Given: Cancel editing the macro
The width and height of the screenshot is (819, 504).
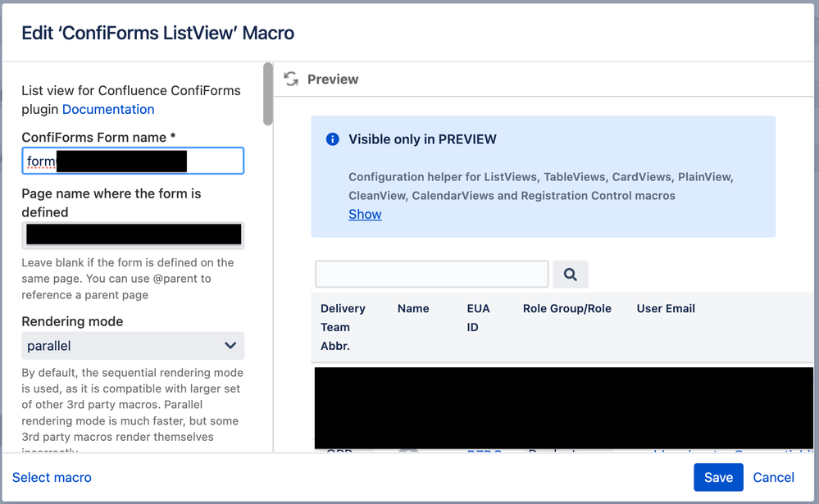Looking at the screenshot, I should click(x=772, y=477).
